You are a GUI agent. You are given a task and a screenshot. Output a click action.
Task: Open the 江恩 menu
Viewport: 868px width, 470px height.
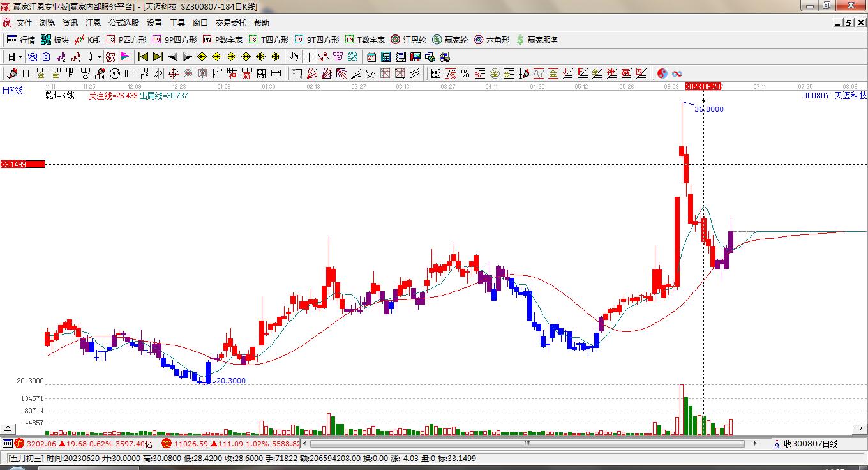93,23
